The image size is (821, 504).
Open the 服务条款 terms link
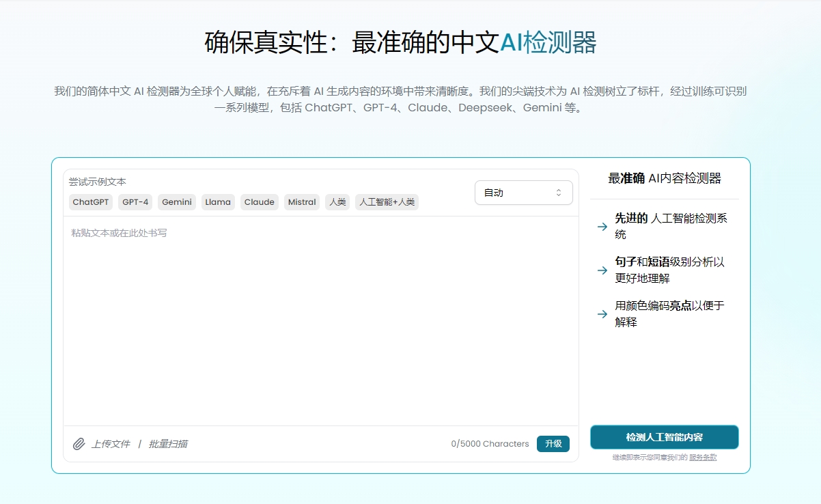point(702,458)
